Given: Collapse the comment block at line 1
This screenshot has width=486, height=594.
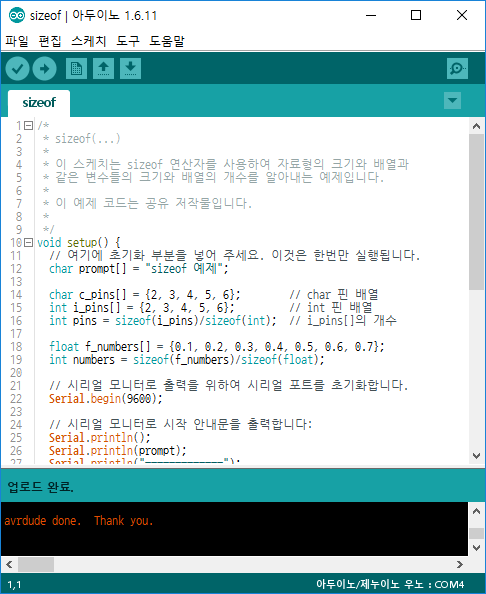Looking at the screenshot, I should (28, 125).
